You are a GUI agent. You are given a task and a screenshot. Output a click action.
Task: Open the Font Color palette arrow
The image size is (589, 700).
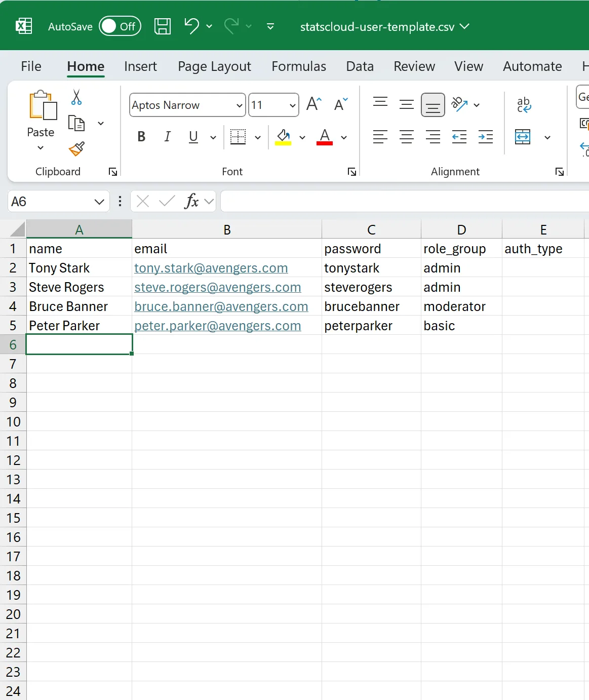(x=344, y=137)
